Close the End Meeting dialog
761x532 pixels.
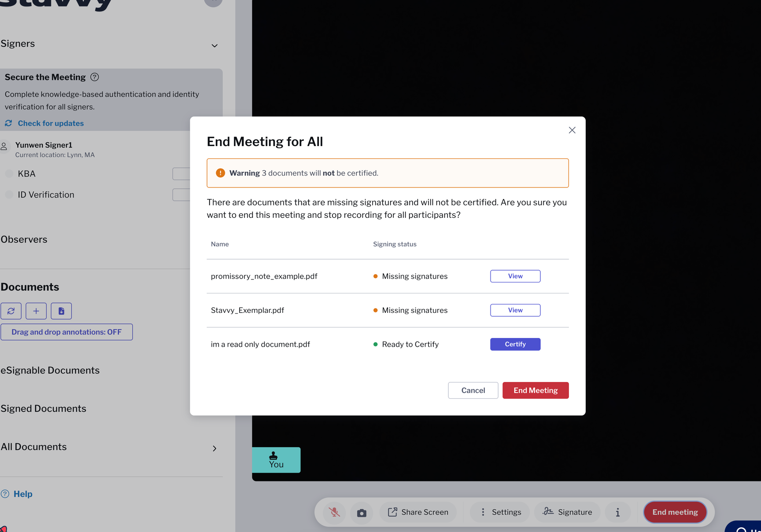pos(572,130)
